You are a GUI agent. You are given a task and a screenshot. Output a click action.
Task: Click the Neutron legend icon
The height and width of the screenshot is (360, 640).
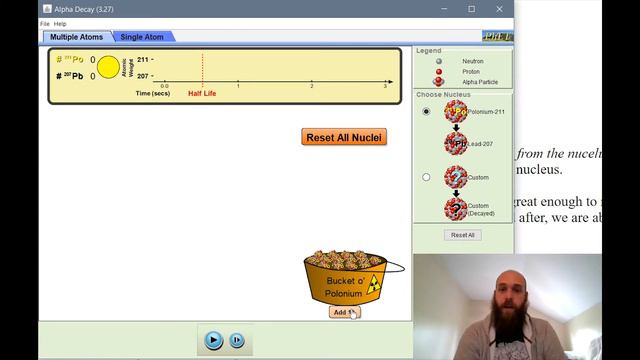pos(439,61)
